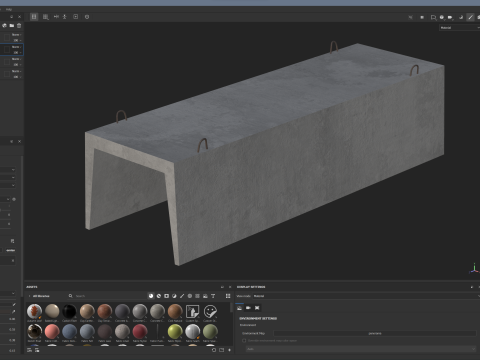The height and width of the screenshot is (360, 480).
Task: Filter assets by the environment image icon
Action: point(205,296)
